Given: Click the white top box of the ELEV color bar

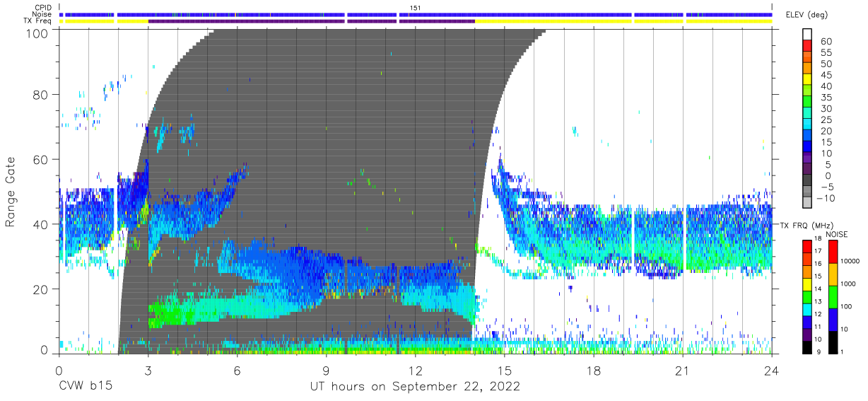Looking at the screenshot, I should tap(809, 35).
